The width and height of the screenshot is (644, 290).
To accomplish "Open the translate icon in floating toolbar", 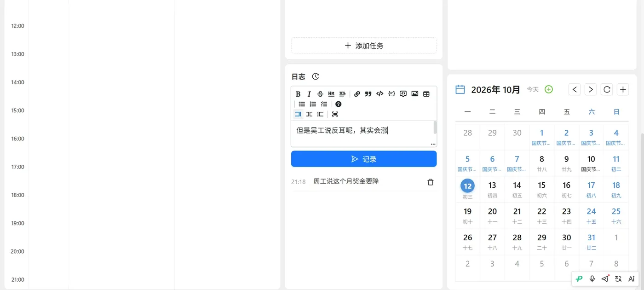I will tap(618, 278).
